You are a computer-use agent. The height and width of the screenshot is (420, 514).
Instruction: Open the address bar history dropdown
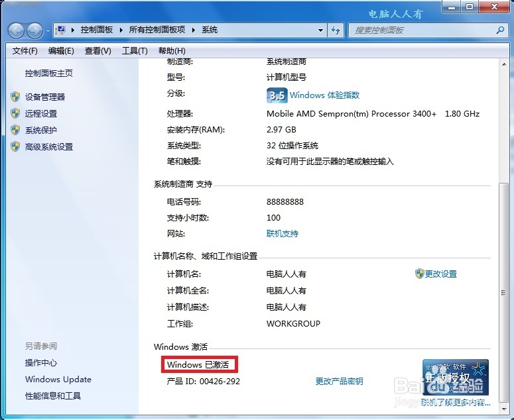[x=320, y=30]
